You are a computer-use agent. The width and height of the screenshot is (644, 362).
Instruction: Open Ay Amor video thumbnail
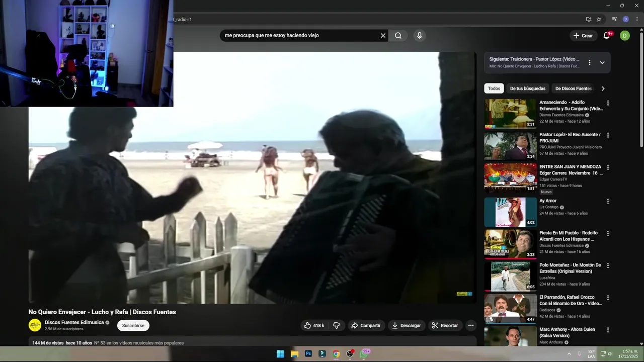coord(510,212)
